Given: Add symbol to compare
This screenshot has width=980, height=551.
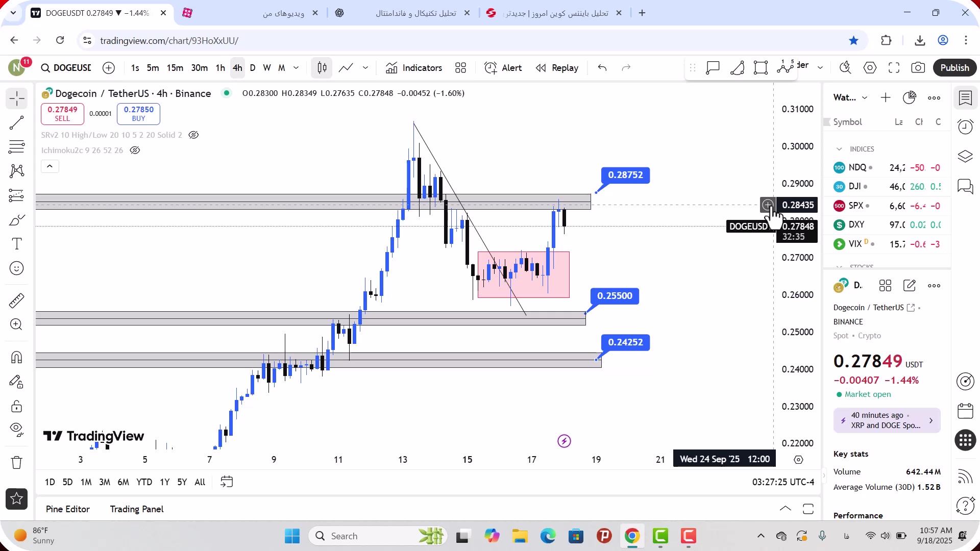Looking at the screenshot, I should click(x=109, y=68).
